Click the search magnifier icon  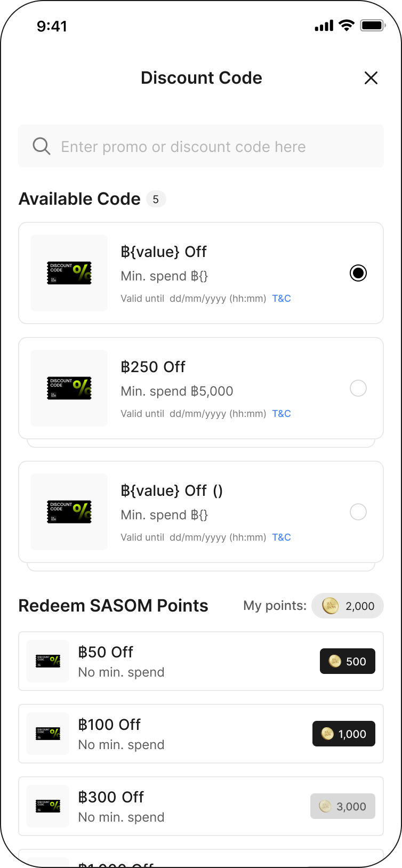click(x=42, y=146)
